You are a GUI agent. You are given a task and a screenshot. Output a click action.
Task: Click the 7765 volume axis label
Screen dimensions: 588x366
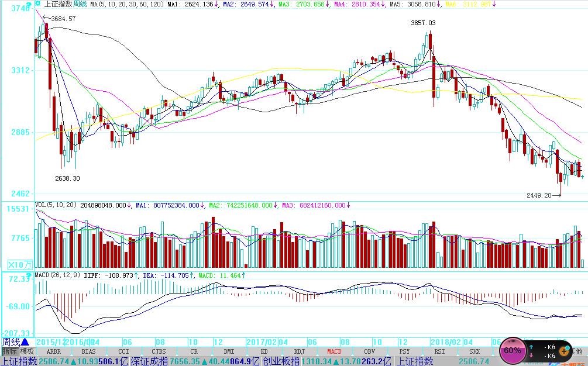pyautogui.click(x=20, y=239)
